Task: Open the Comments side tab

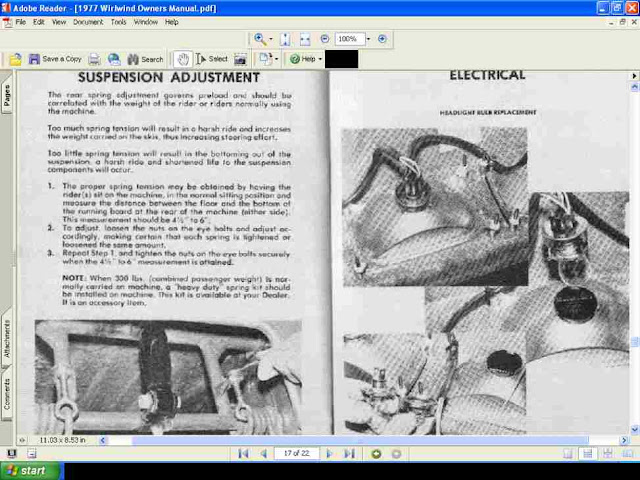Action: (x=7, y=394)
